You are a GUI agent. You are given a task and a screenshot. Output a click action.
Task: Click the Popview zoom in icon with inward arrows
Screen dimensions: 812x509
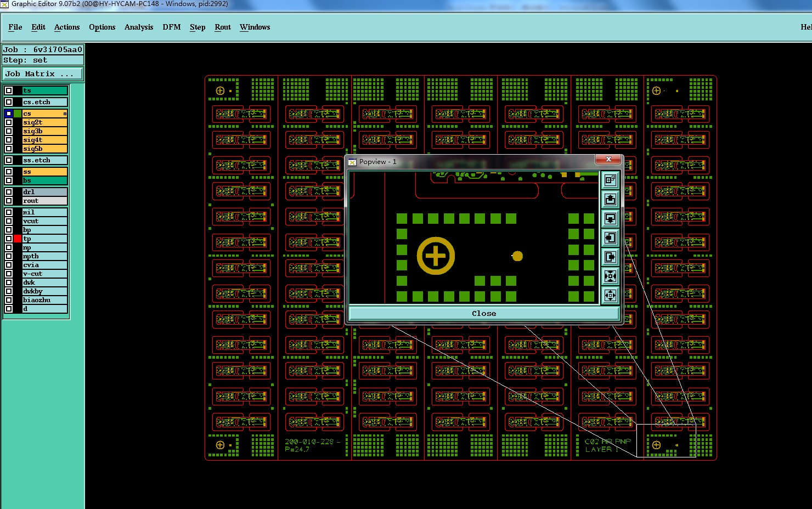[x=610, y=276]
